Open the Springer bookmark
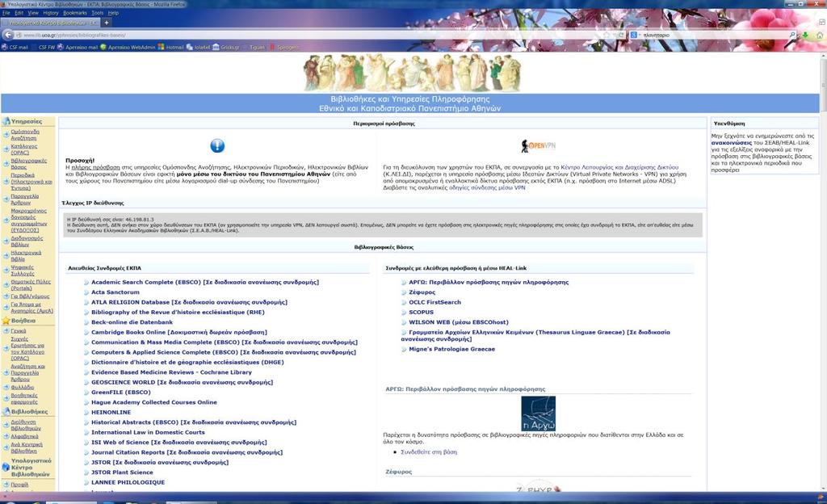Screen dimensions: 827x504 pyautogui.click(x=283, y=48)
